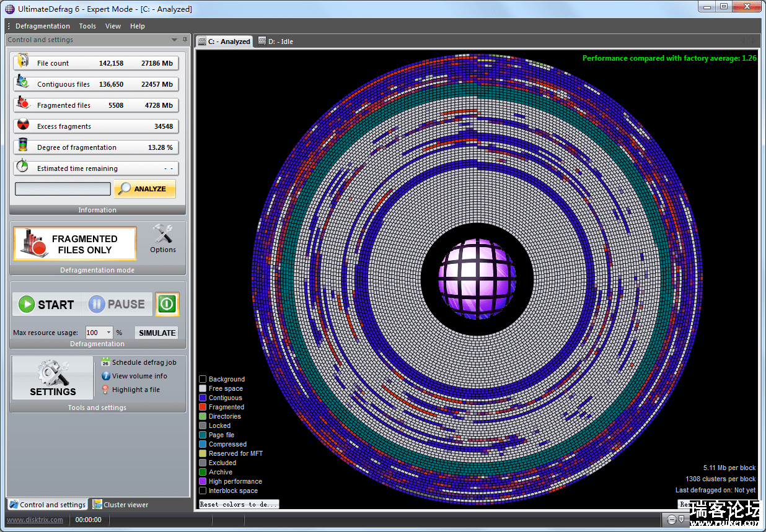Click the Reserved for MFT color swatch
The height and width of the screenshot is (532, 766).
click(x=203, y=453)
